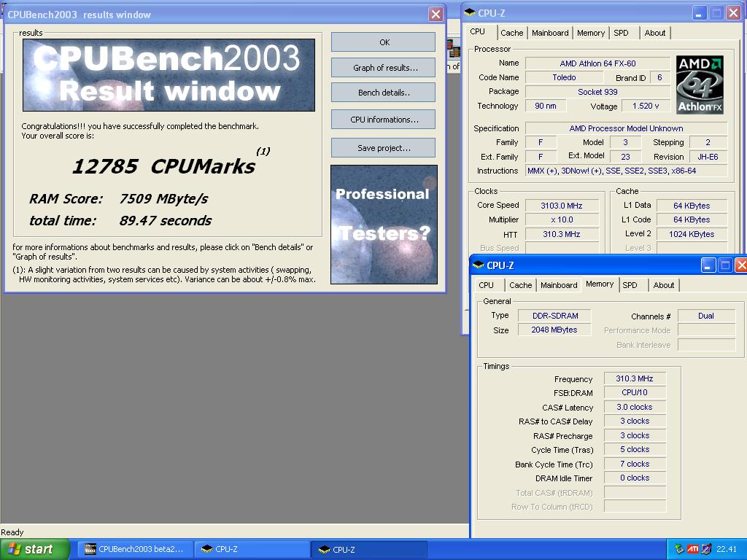Click Save project in the results window
Image resolution: width=747 pixels, height=560 pixels.
tap(384, 148)
